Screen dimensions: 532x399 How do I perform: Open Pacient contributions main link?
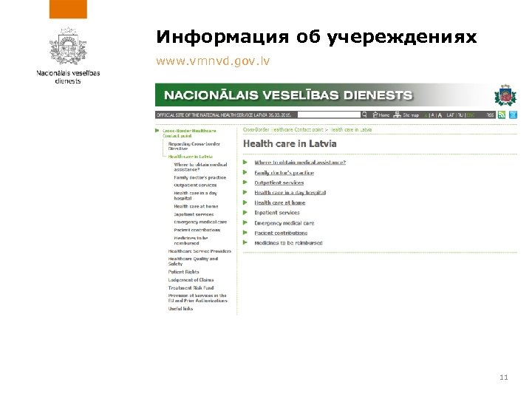(281, 233)
